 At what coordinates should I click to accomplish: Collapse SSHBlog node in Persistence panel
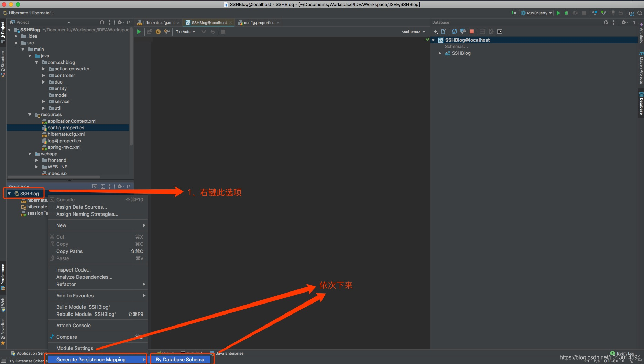[x=9, y=194]
